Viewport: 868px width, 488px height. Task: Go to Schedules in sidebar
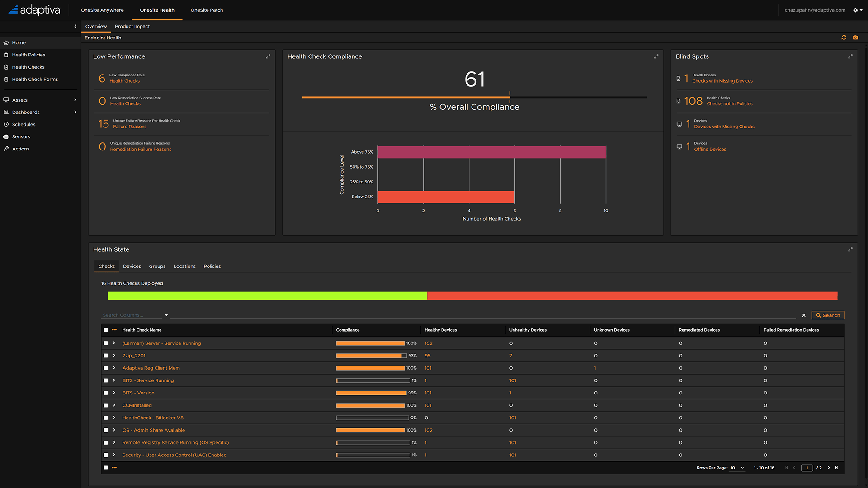pyautogui.click(x=24, y=124)
